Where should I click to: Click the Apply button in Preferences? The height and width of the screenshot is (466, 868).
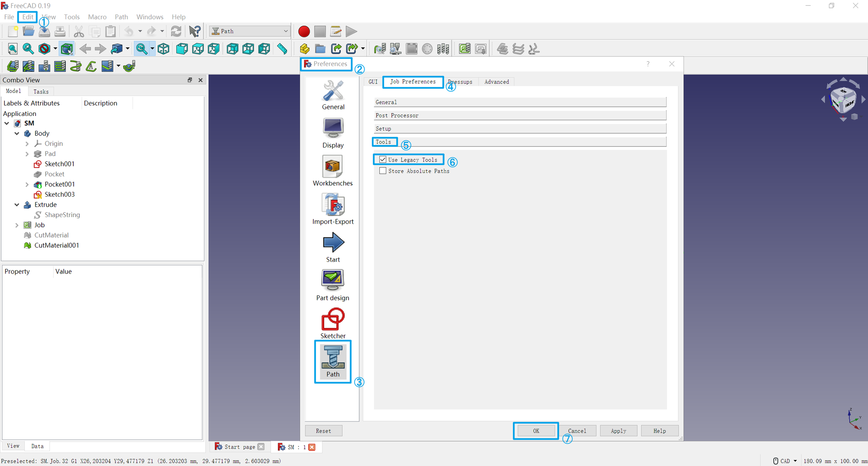tap(618, 430)
